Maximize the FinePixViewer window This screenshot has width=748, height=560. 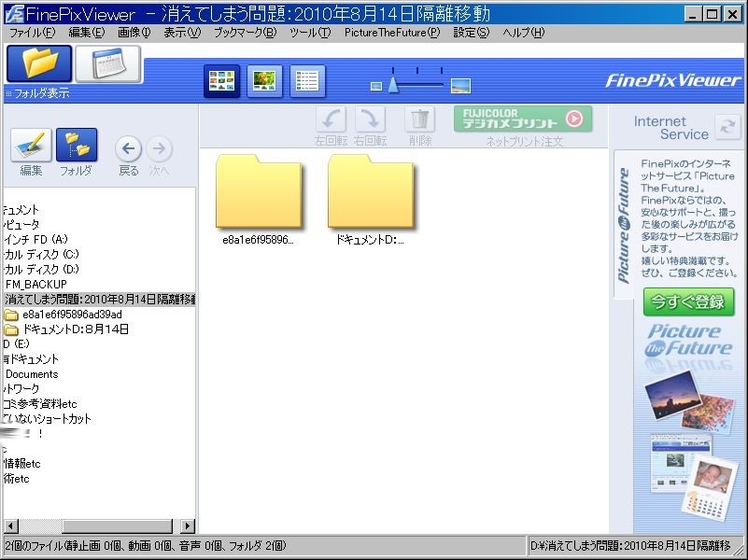712,14
